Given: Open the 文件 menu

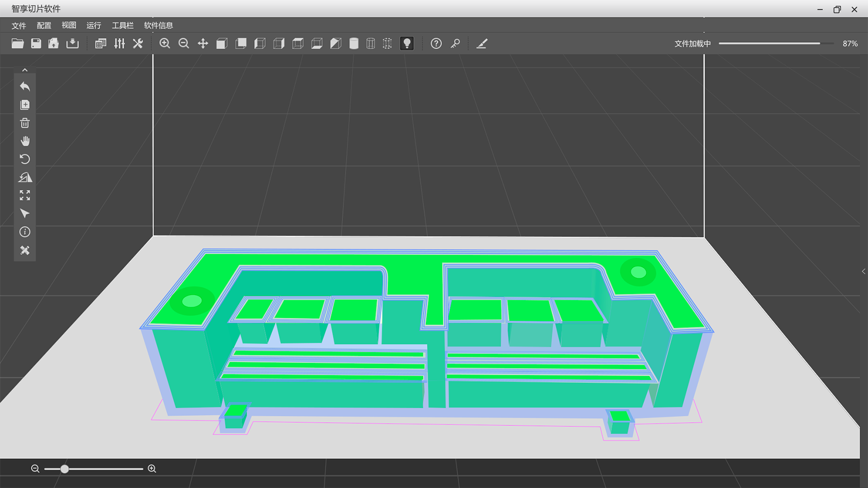Looking at the screenshot, I should [x=19, y=25].
